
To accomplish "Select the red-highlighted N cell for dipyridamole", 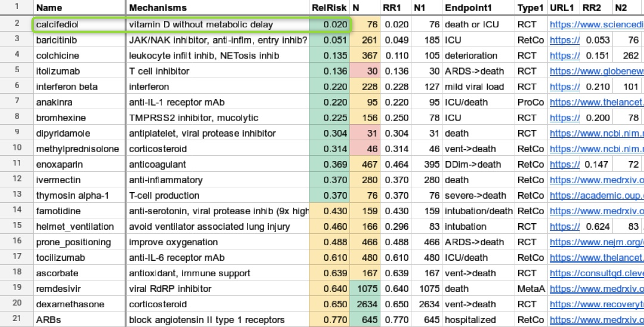I will tap(365, 133).
